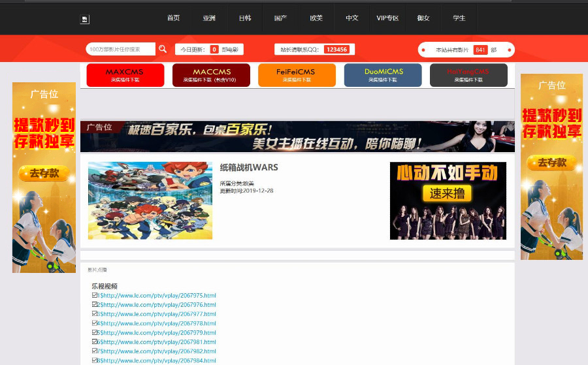Toggle checkbox for episode 2 link

click(x=95, y=305)
